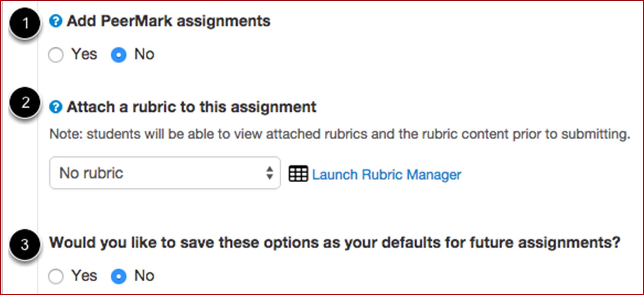
Task: Select Yes radio for Add PeerMark assignments
Action: click(56, 55)
